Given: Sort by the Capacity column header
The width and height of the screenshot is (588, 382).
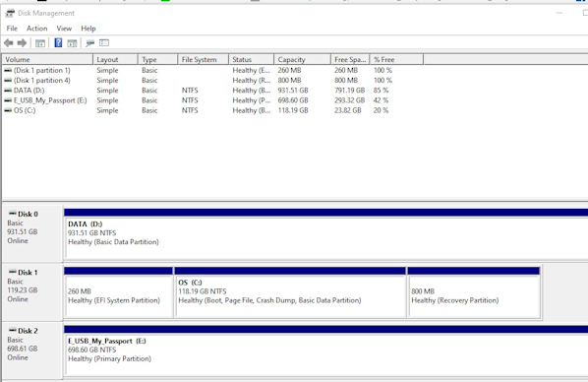Looking at the screenshot, I should [x=303, y=59].
